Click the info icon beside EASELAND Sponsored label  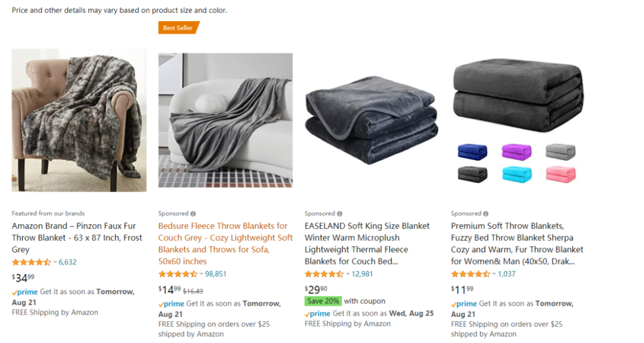coord(340,214)
